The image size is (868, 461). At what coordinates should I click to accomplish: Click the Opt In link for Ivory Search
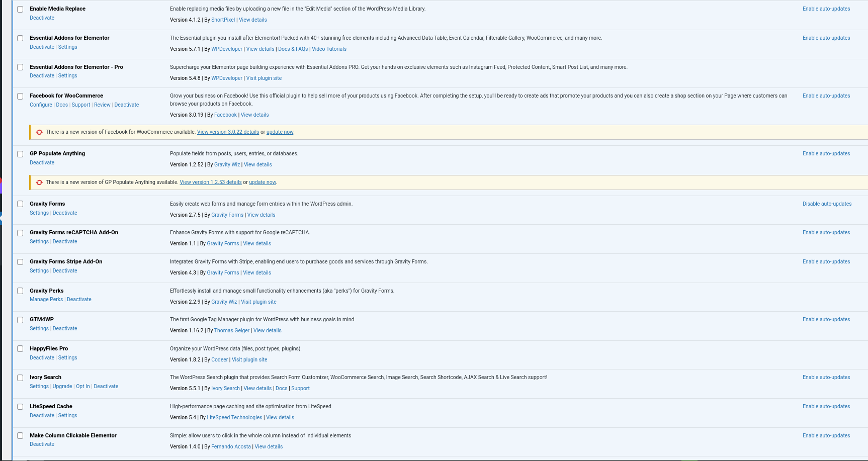click(x=83, y=387)
